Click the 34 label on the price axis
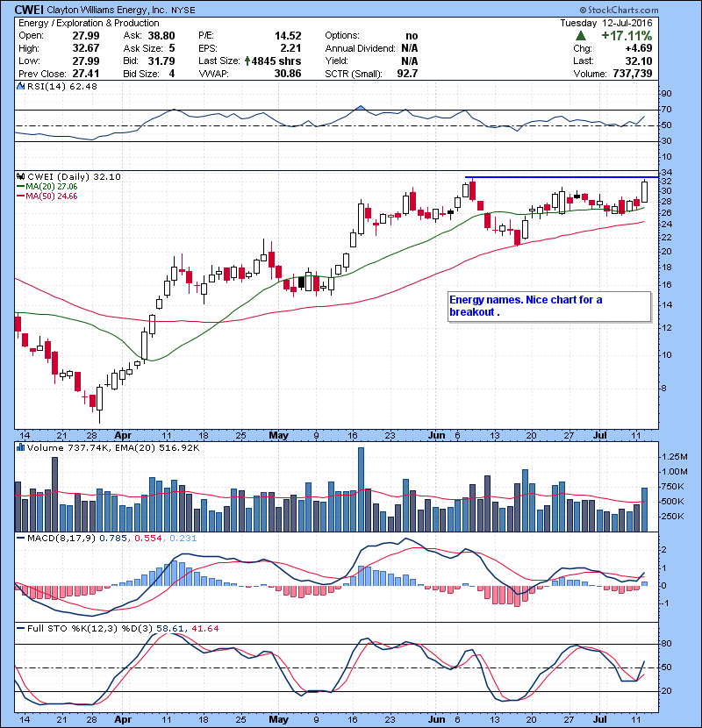Screen dimensions: 702x728 [x=666, y=172]
